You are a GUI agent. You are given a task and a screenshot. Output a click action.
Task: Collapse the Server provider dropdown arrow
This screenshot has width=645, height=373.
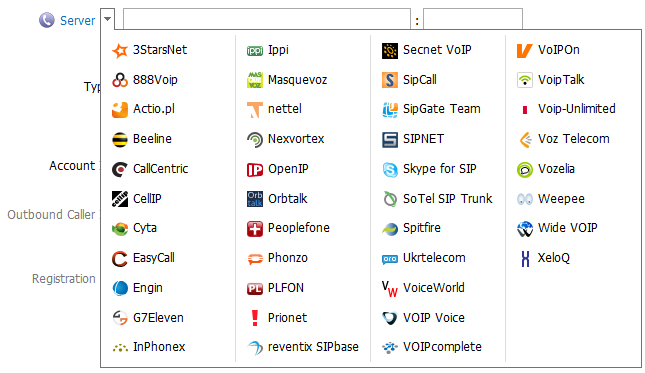[107, 19]
